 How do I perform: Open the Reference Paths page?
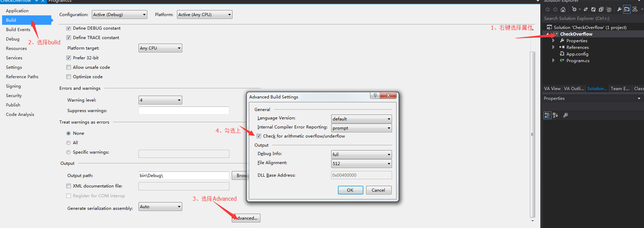(22, 77)
